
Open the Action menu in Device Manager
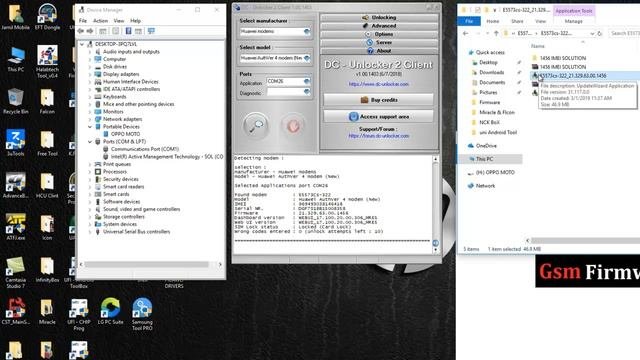[100, 21]
